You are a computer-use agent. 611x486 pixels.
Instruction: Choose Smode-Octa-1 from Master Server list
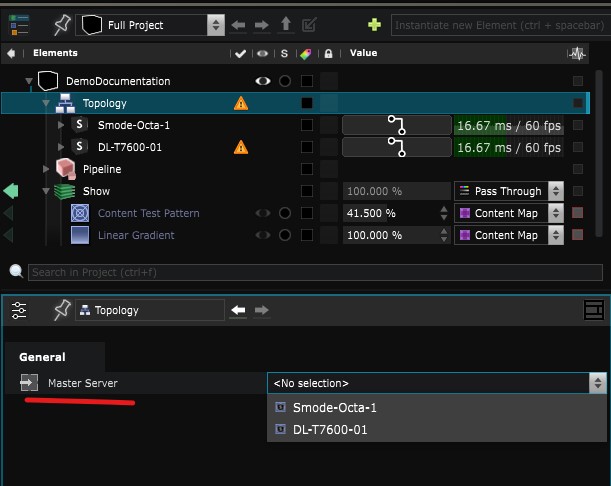click(335, 408)
